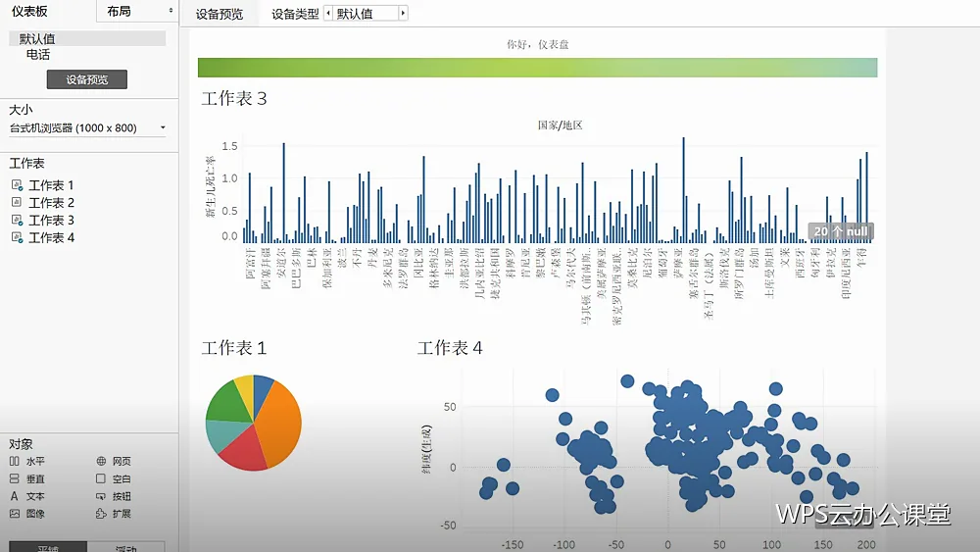Click the dark 设备预览 button
The width and height of the screenshot is (980, 552).
87,79
